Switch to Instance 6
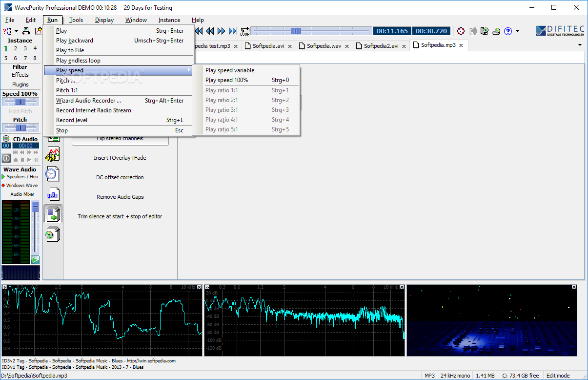 point(16,58)
